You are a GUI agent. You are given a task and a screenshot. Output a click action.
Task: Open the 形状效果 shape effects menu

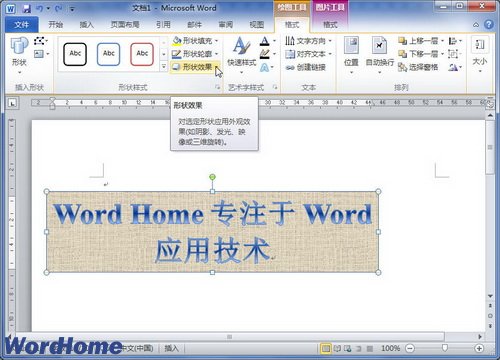(x=195, y=67)
